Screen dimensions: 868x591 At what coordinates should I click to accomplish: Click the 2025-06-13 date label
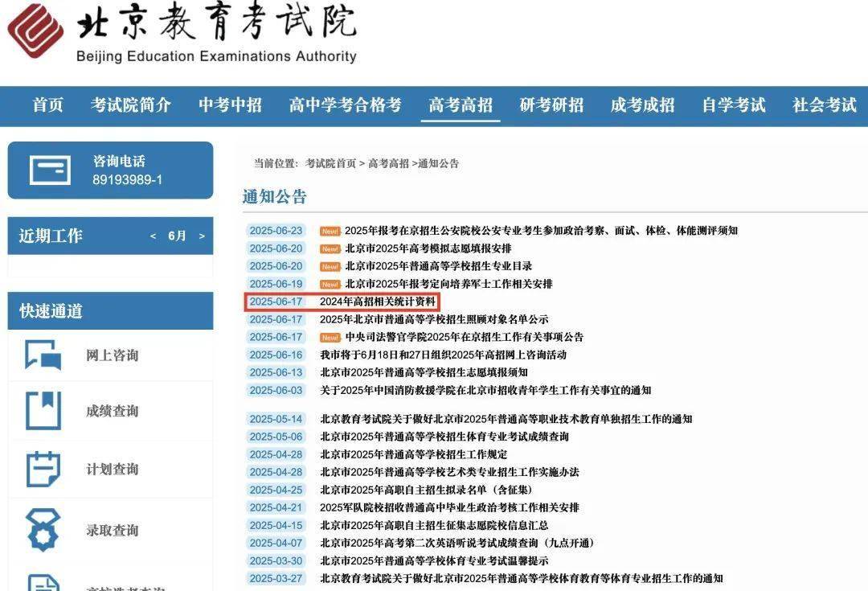276,372
